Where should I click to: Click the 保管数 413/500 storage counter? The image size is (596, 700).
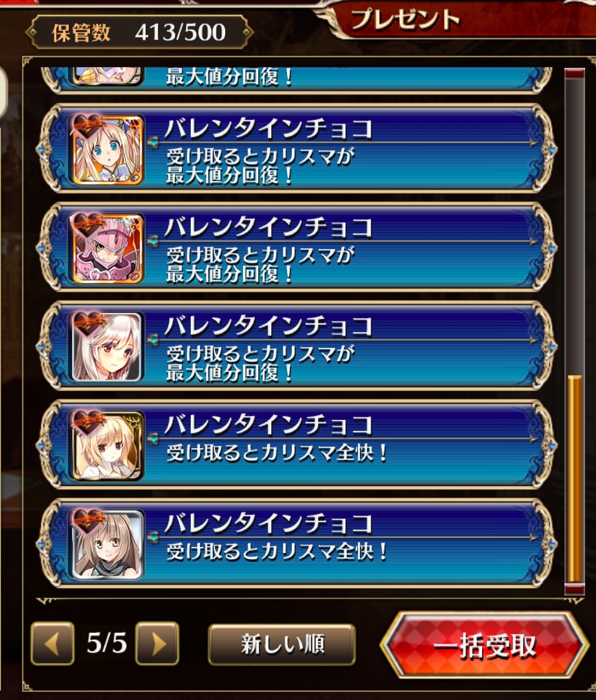point(139,32)
